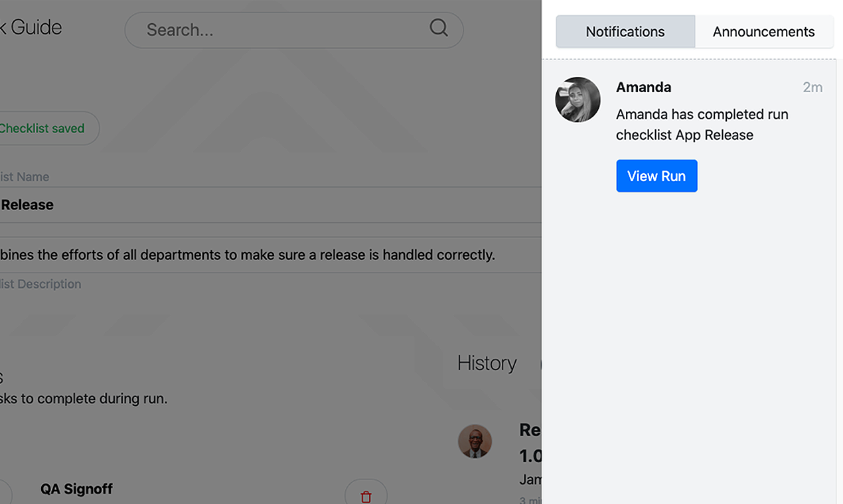Click the History section heading
This screenshot has height=504, width=843.
487,363
